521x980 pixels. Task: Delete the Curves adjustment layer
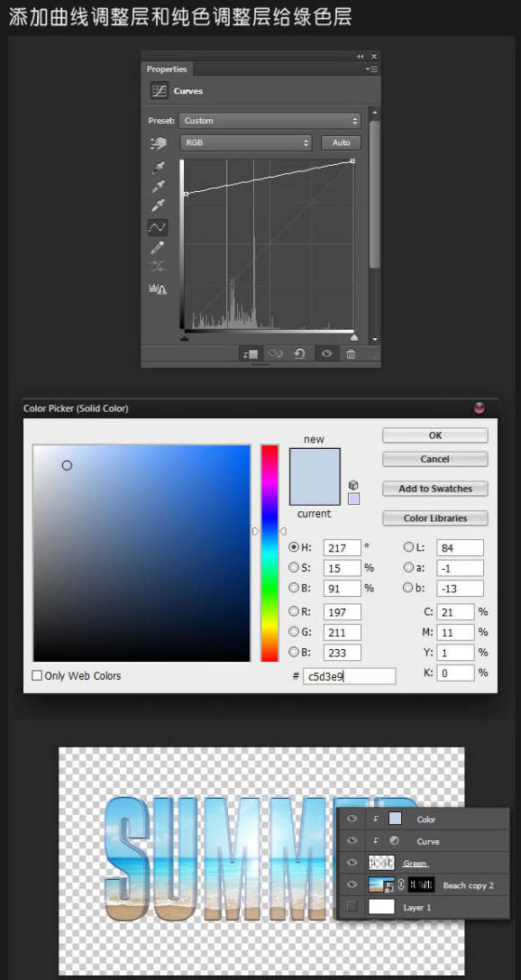pyautogui.click(x=351, y=353)
